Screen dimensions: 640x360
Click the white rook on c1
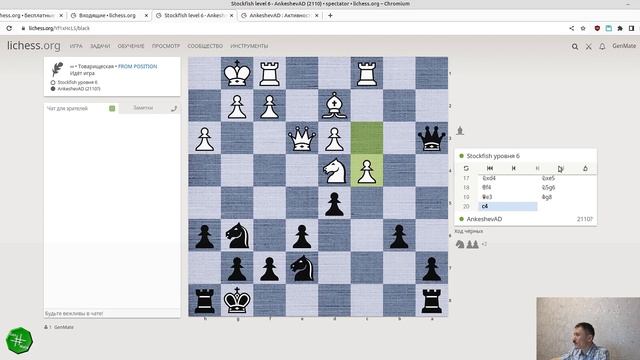[x=367, y=73]
